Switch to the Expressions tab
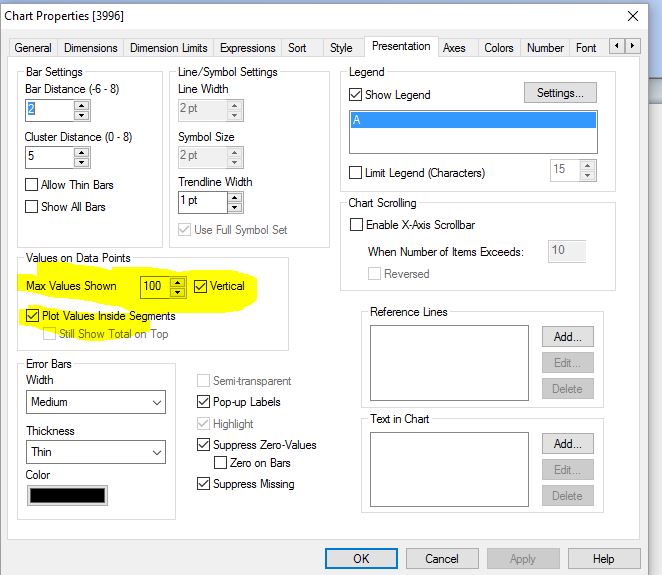Image resolution: width=662 pixels, height=575 pixels. point(248,48)
